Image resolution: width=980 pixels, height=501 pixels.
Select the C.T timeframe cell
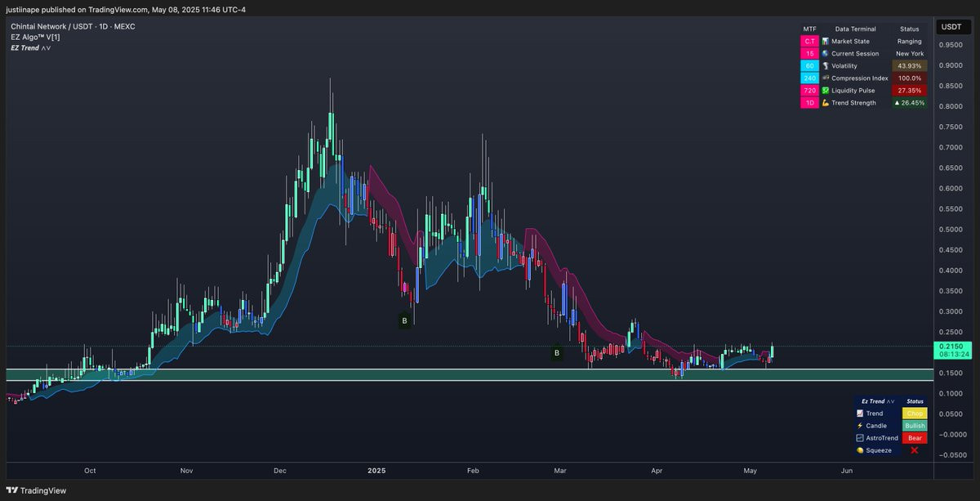pyautogui.click(x=809, y=41)
